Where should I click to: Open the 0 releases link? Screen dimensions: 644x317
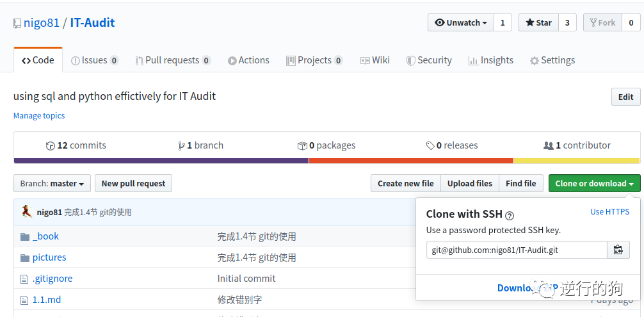(452, 145)
